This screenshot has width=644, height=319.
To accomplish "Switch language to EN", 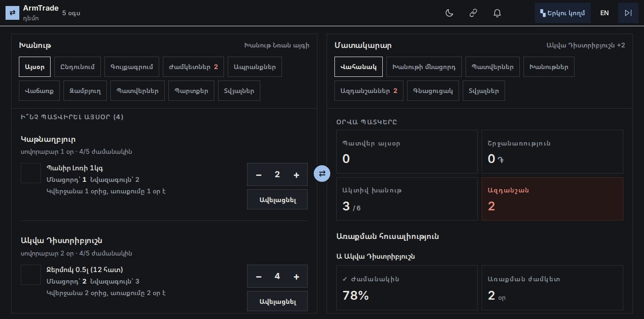I will click(x=604, y=13).
